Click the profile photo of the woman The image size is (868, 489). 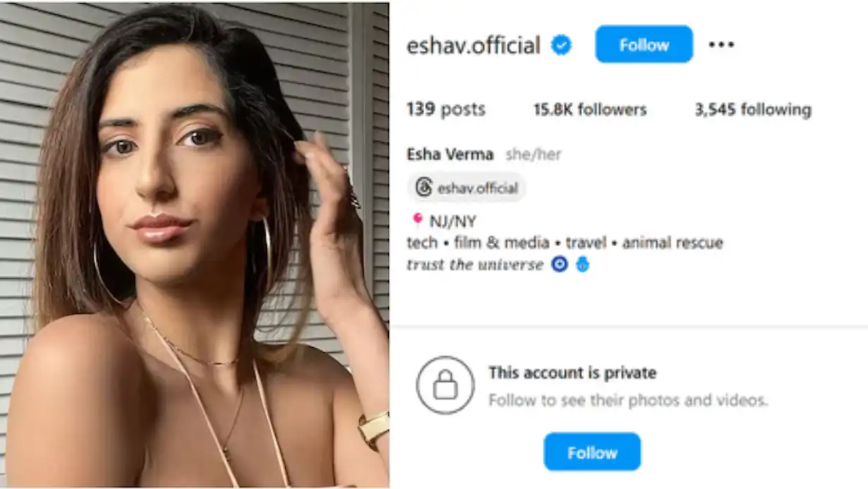(195, 245)
